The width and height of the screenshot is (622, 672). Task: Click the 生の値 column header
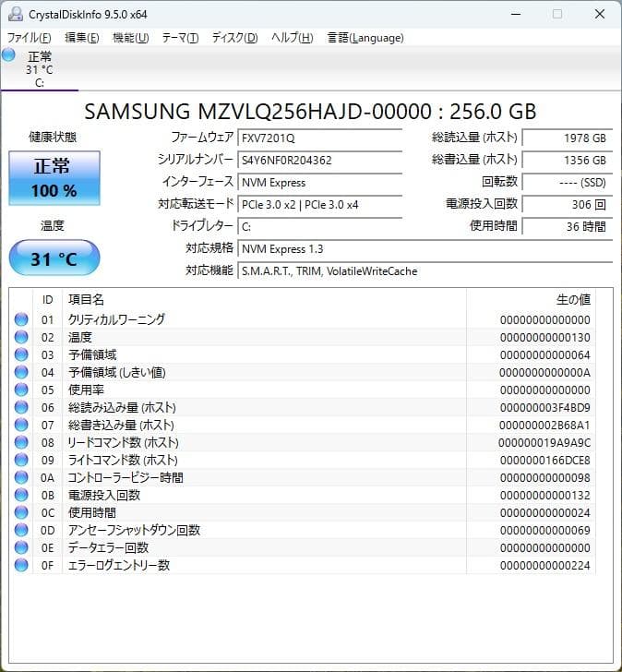click(x=531, y=300)
